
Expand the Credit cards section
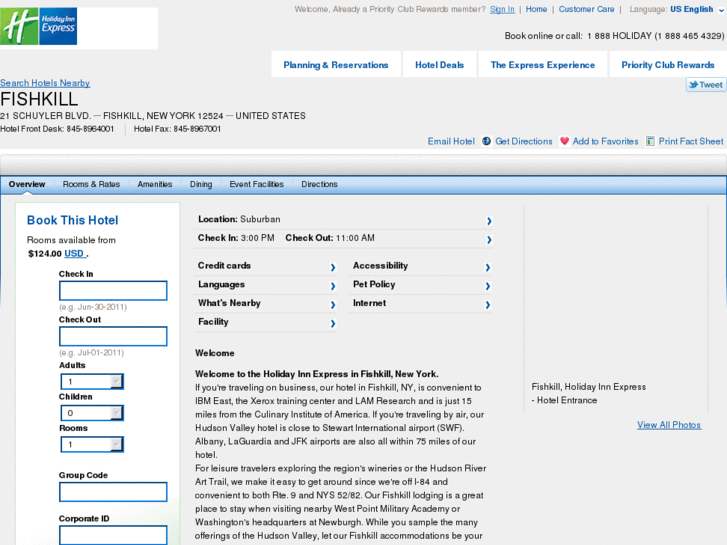click(266, 266)
